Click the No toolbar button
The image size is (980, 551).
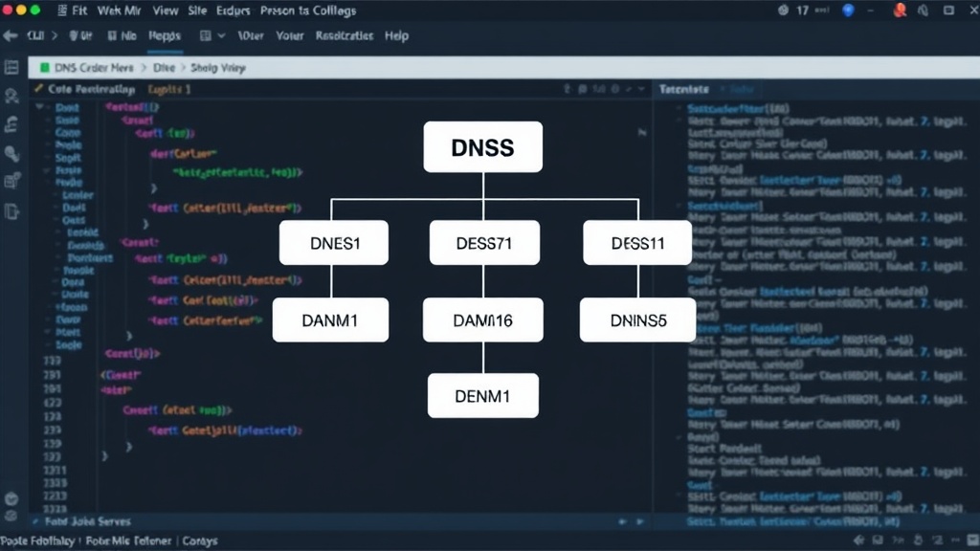(122, 35)
